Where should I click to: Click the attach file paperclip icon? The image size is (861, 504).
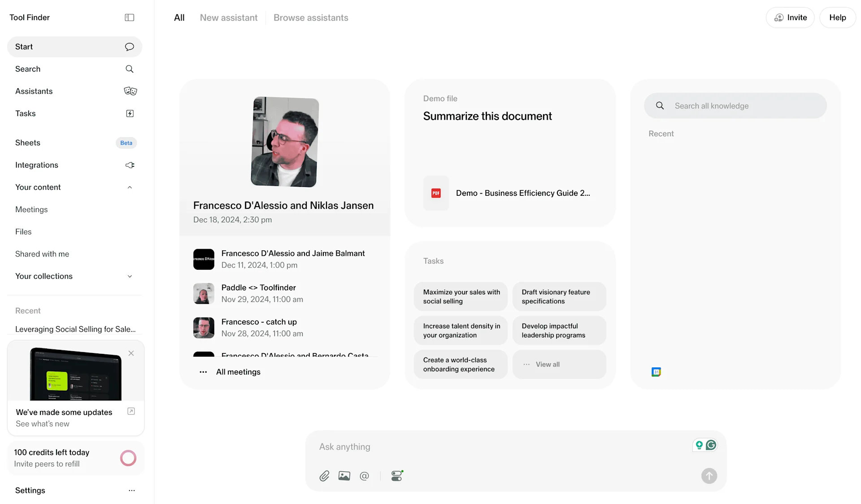[324, 476]
